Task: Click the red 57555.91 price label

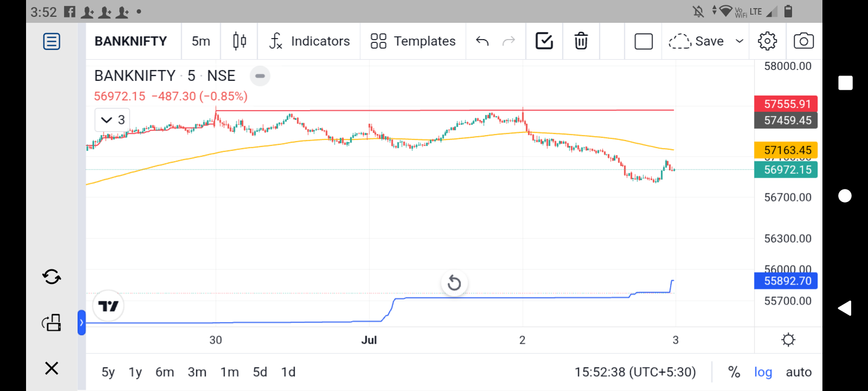Action: click(x=786, y=104)
